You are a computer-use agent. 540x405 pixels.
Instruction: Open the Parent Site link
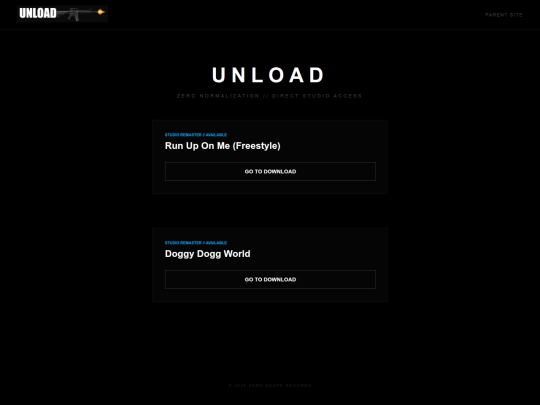point(504,15)
